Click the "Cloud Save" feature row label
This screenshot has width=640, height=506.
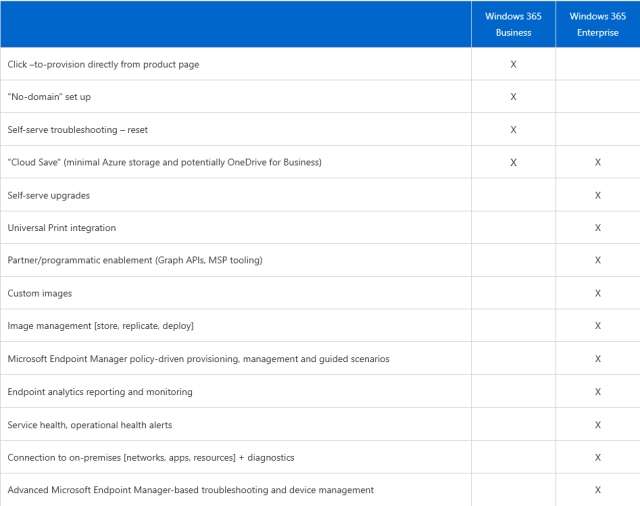(164, 162)
